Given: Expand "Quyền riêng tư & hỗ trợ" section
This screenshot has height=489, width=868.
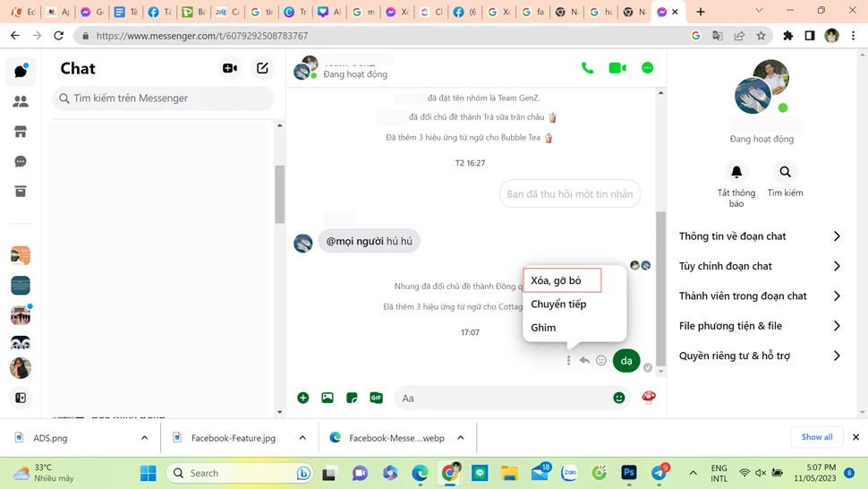Looking at the screenshot, I should click(761, 356).
